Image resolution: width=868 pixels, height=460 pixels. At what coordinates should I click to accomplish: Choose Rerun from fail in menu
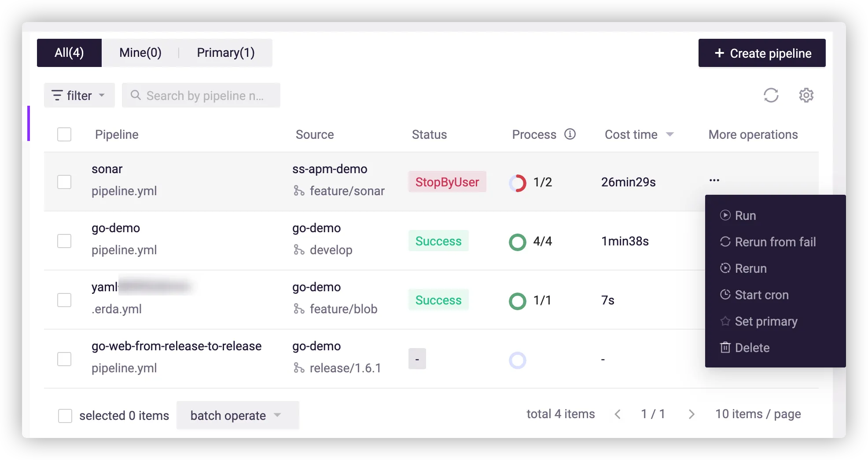point(775,242)
